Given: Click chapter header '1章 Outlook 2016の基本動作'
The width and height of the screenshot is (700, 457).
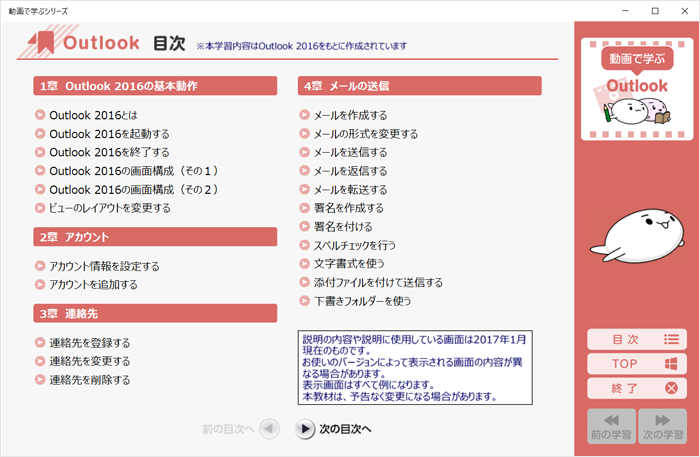Looking at the screenshot, I should pos(155,86).
